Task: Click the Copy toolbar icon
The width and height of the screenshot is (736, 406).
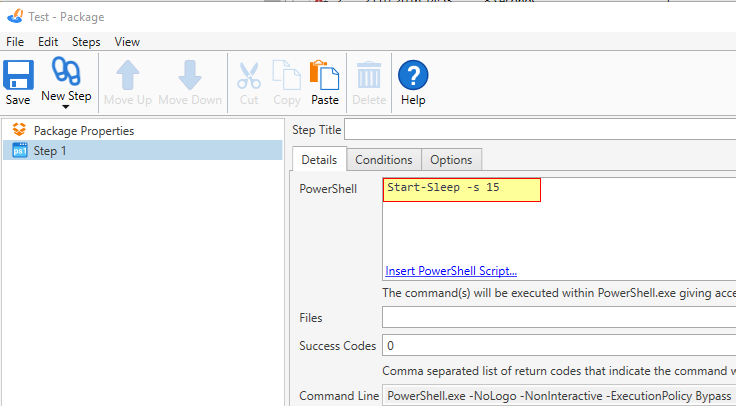Action: 287,75
